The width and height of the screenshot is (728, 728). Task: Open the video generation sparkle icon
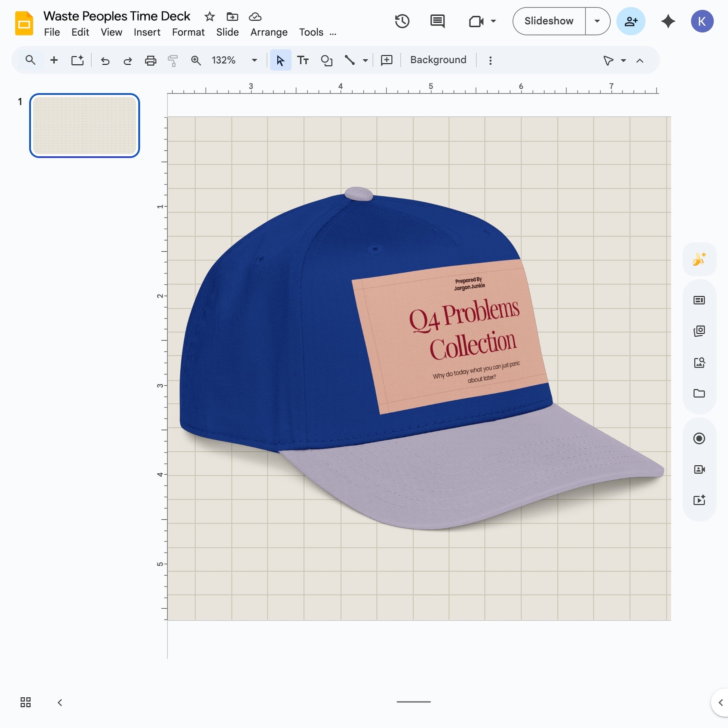pyautogui.click(x=699, y=500)
